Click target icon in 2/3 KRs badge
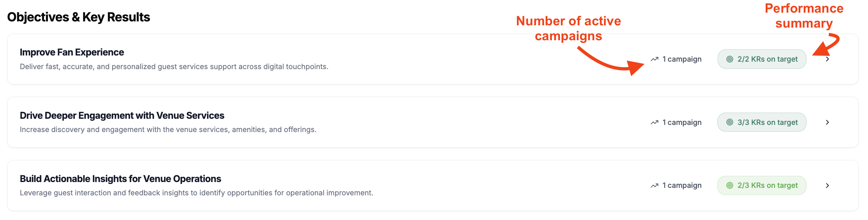 coord(729,186)
